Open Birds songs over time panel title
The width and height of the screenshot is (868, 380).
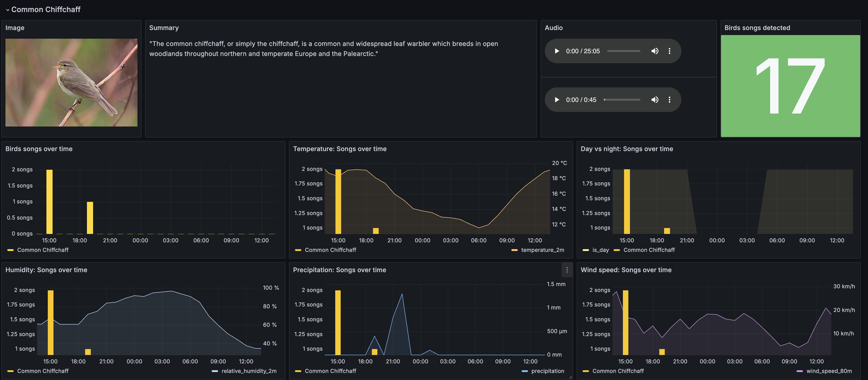[x=39, y=149]
